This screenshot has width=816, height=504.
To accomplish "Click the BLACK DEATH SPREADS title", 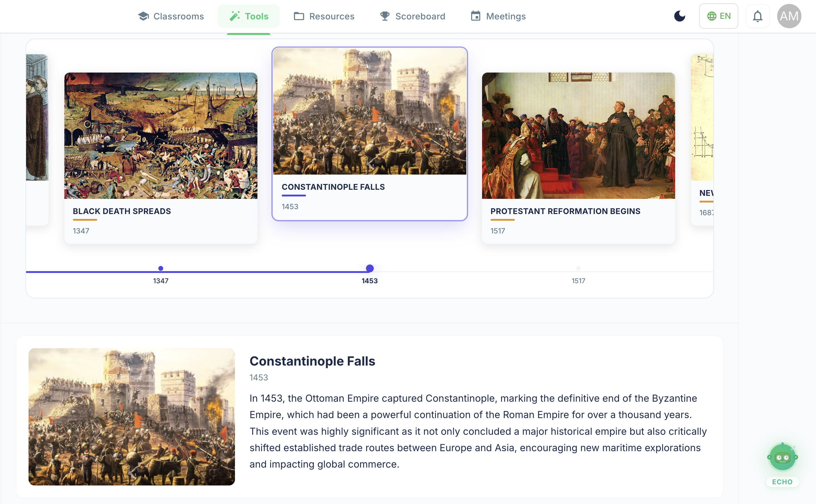I will coord(122,211).
